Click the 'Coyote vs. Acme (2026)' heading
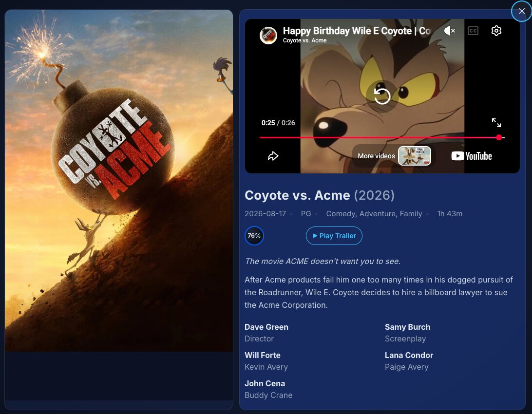Viewport: 532px width, 414px height. 320,195
